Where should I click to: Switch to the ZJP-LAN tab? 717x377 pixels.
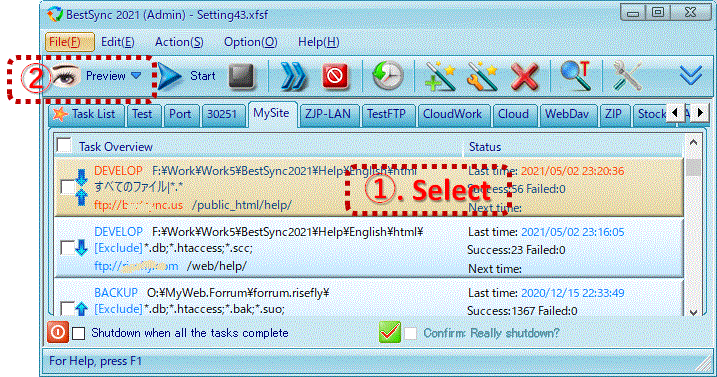tap(329, 114)
